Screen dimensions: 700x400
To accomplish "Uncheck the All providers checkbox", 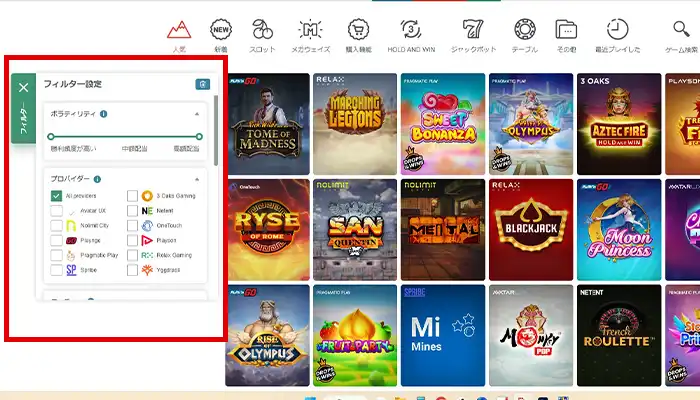I will tap(56, 196).
